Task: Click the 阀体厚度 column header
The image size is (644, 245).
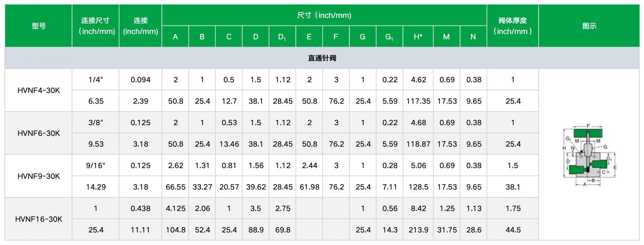Action: pos(513,26)
